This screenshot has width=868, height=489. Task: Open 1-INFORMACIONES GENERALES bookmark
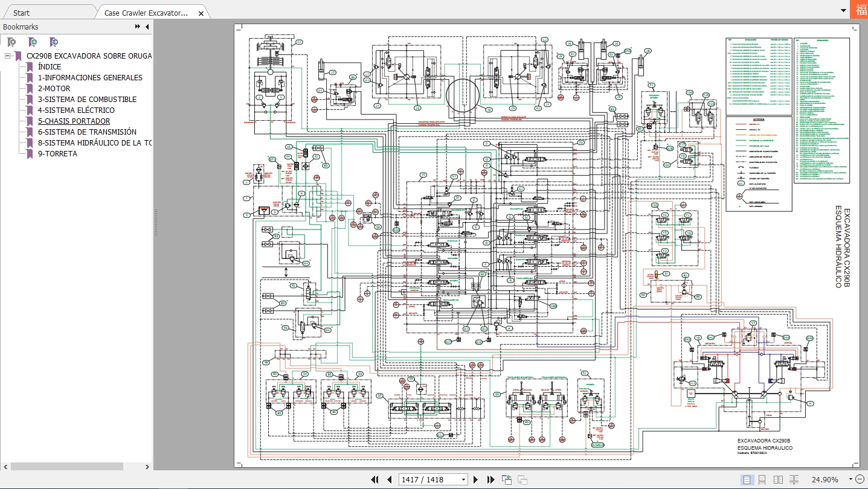[90, 78]
